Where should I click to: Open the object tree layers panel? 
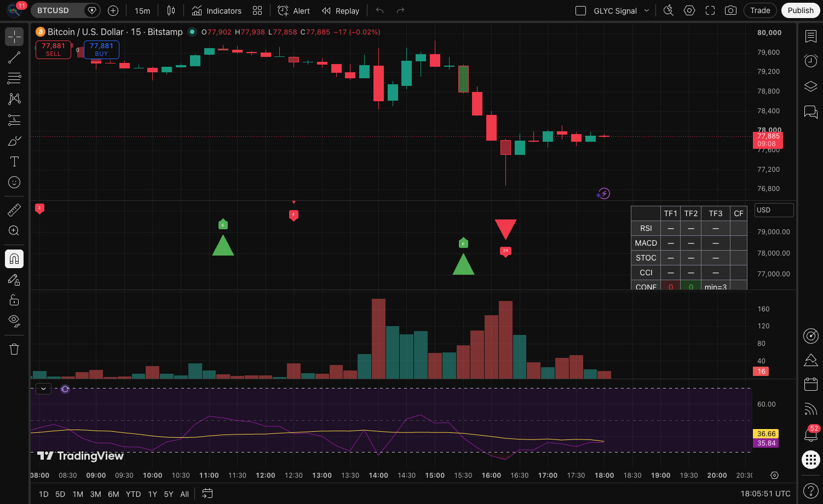(811, 86)
